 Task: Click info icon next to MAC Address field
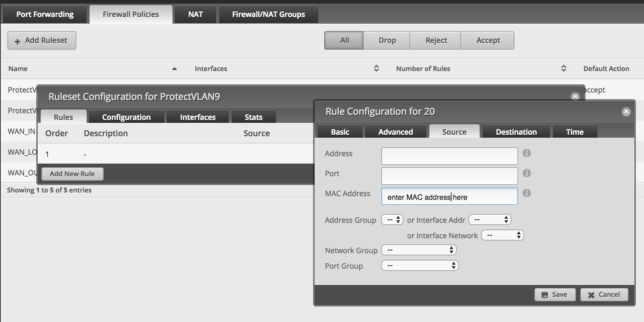(527, 193)
